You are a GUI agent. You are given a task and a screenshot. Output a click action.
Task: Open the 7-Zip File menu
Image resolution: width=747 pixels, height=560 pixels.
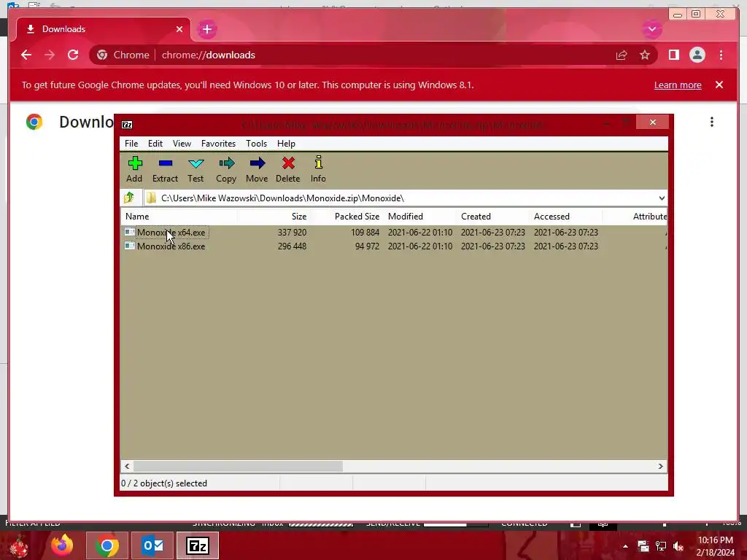[x=131, y=144]
